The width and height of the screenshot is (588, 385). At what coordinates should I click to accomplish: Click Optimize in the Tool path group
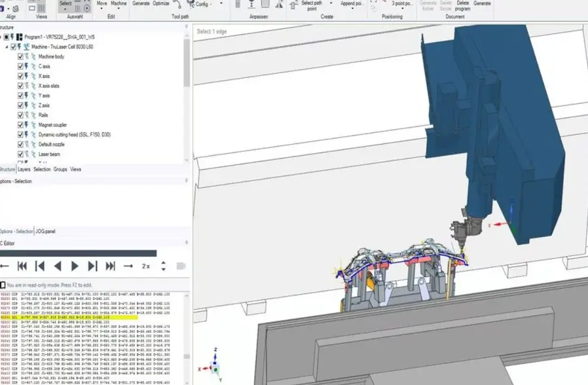[x=161, y=3]
